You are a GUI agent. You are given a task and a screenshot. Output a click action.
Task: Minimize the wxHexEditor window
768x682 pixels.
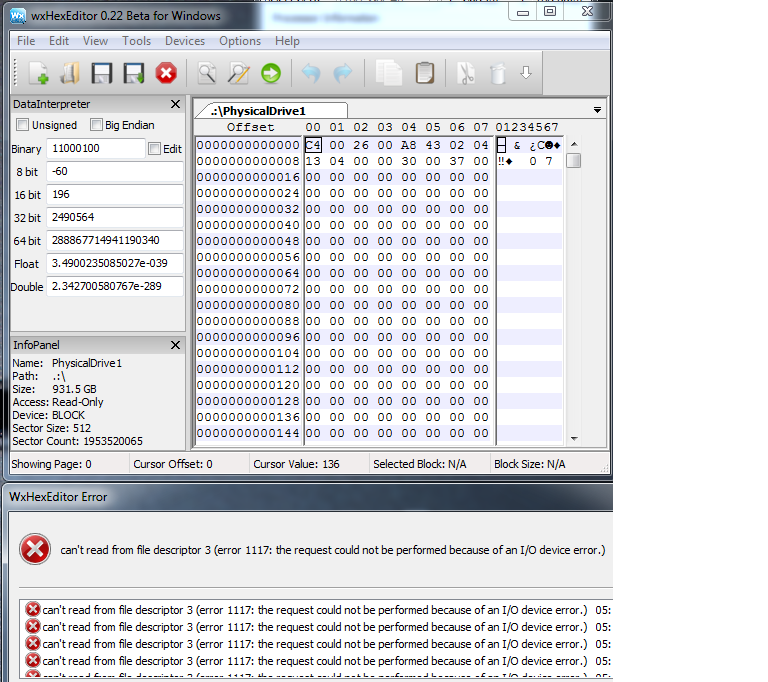click(x=523, y=12)
